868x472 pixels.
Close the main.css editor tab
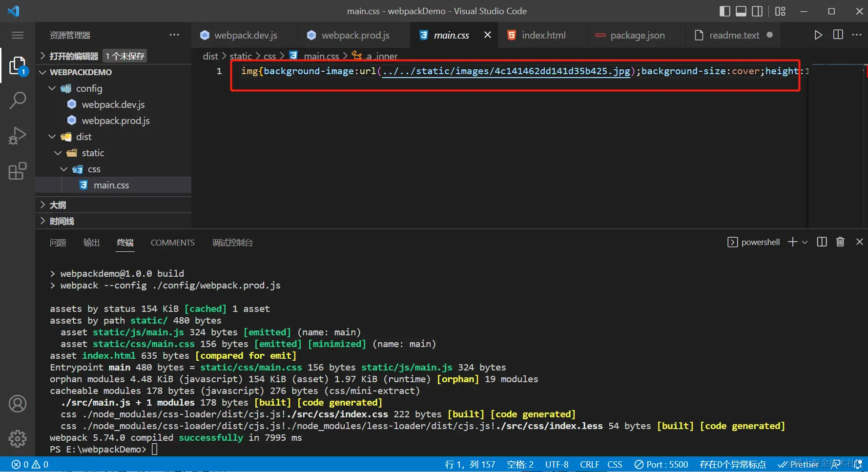coord(487,35)
